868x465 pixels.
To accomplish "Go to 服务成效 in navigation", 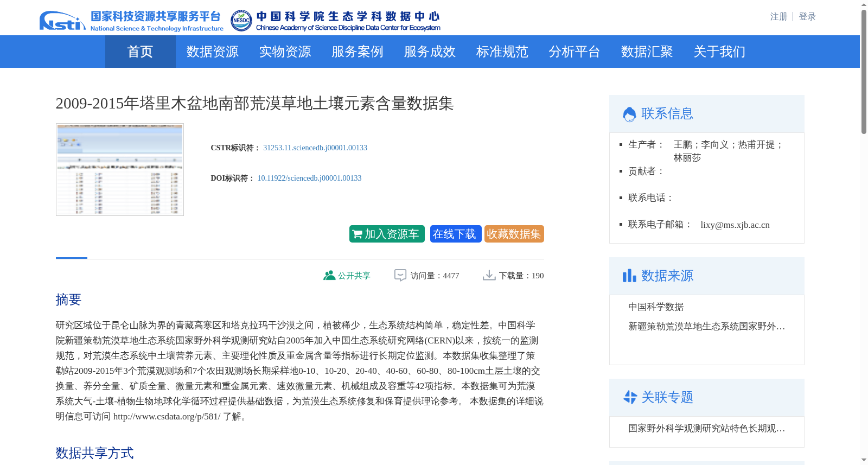I will click(x=430, y=52).
